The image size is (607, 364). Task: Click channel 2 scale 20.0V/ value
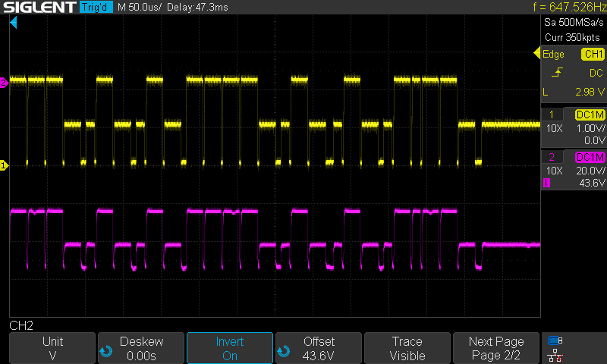[590, 171]
